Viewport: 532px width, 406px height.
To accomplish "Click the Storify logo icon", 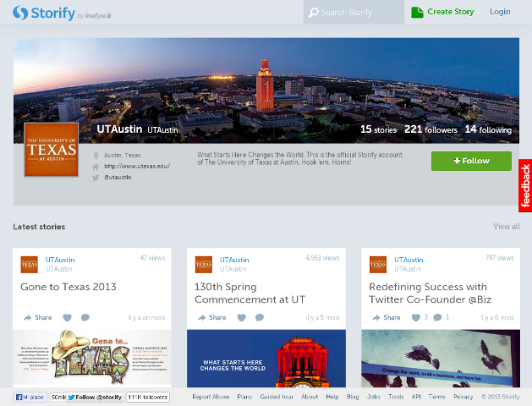I will click(x=20, y=13).
